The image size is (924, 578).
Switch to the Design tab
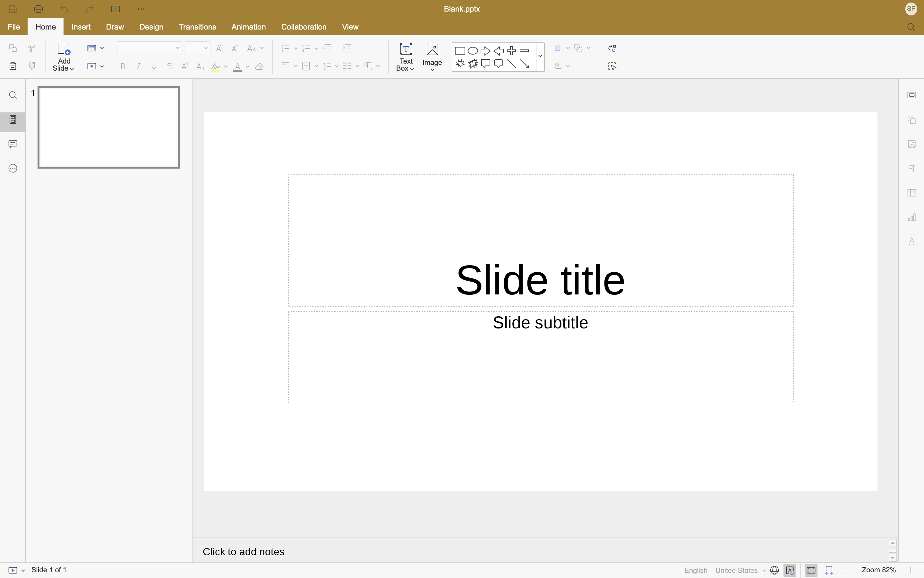click(x=151, y=27)
